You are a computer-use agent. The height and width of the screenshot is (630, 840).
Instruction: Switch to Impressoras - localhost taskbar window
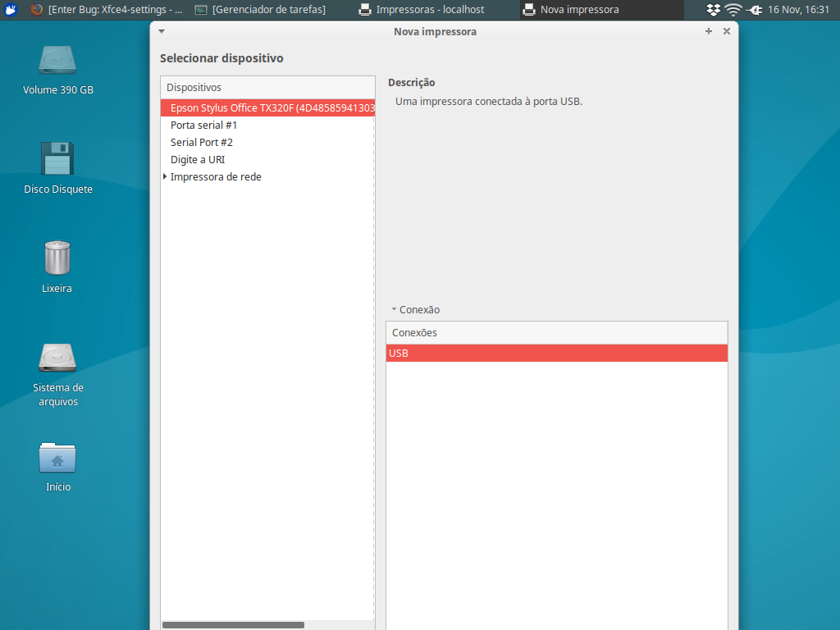[422, 10]
